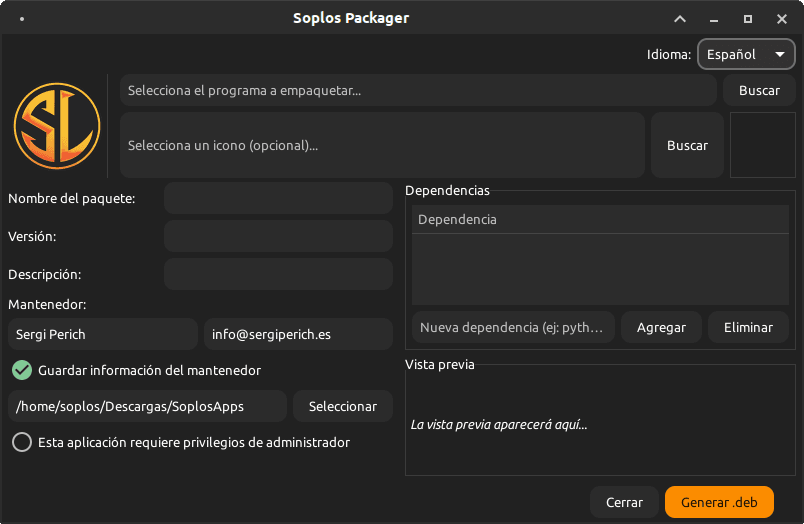804x524 pixels.
Task: Click the Cerrar button
Action: coord(624,502)
